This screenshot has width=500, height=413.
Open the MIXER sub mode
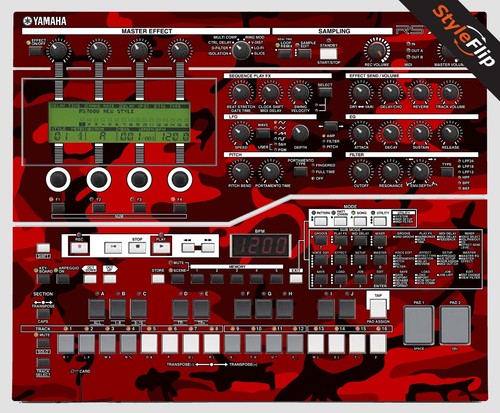pos(380,240)
